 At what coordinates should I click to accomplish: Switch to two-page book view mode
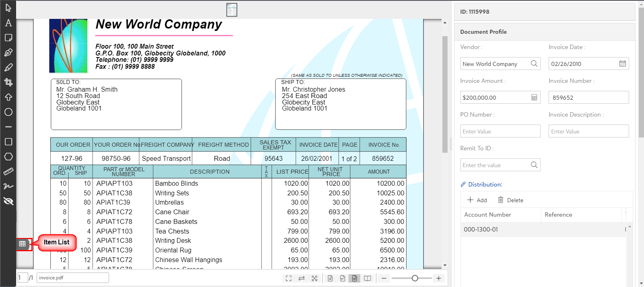click(367, 278)
